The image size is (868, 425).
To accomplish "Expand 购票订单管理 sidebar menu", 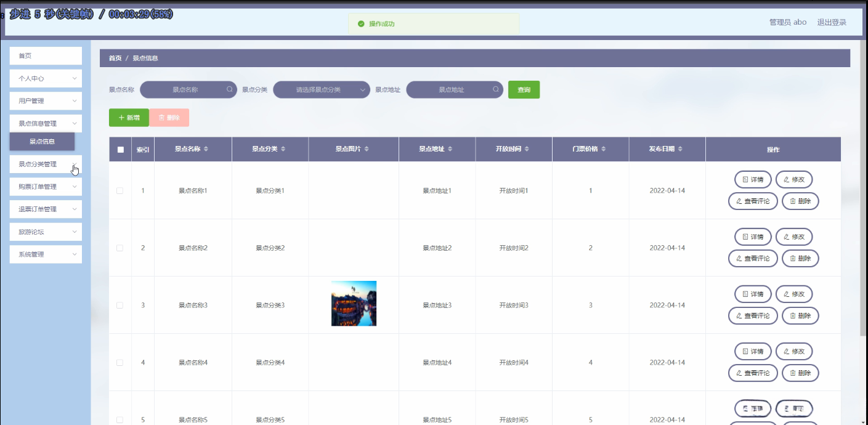I will point(46,187).
